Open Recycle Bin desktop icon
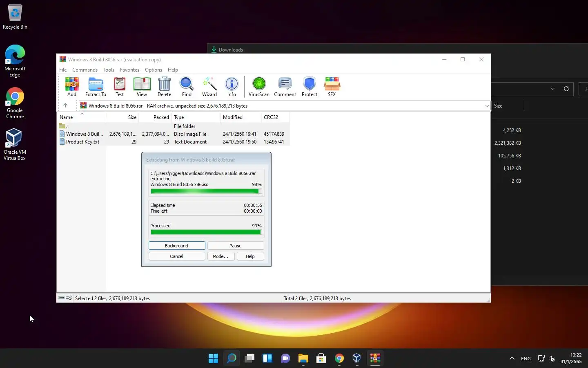 click(x=15, y=17)
